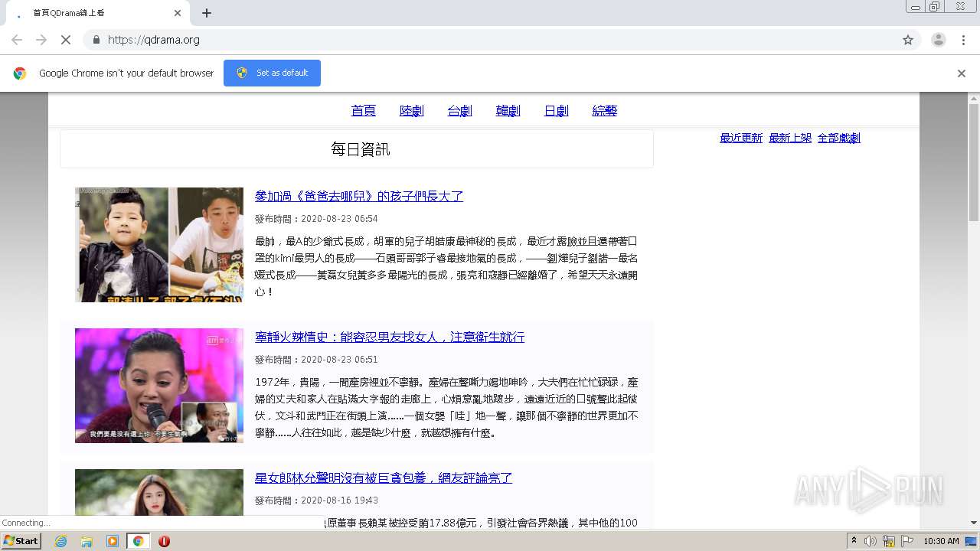The width and height of the screenshot is (980, 551).
Task: Open article 寧靜火辣情史
Action: (390, 337)
